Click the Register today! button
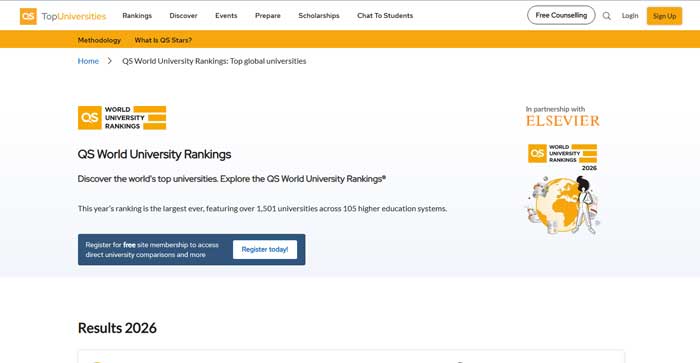700x363 pixels. click(x=265, y=250)
